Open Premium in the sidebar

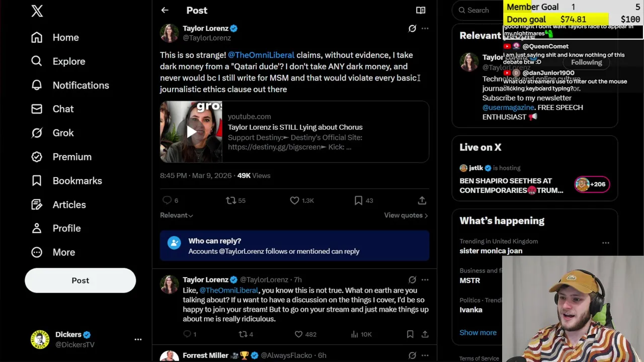click(x=61, y=157)
